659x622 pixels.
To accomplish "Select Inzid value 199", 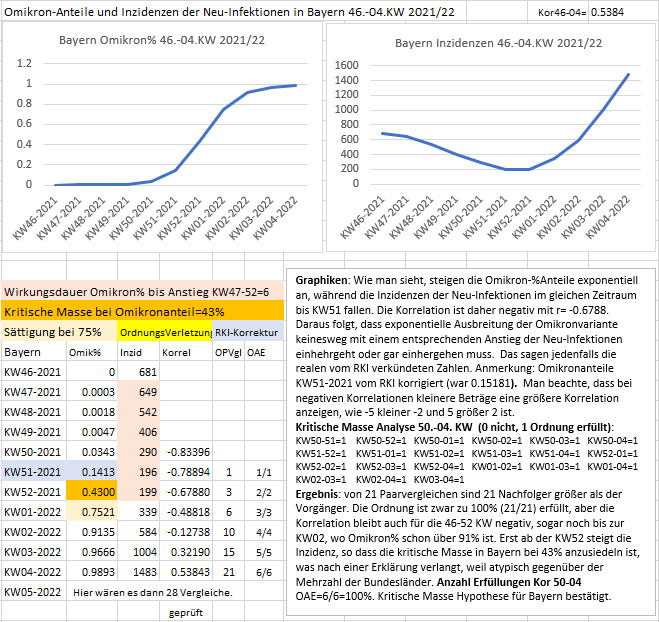I will tap(138, 492).
